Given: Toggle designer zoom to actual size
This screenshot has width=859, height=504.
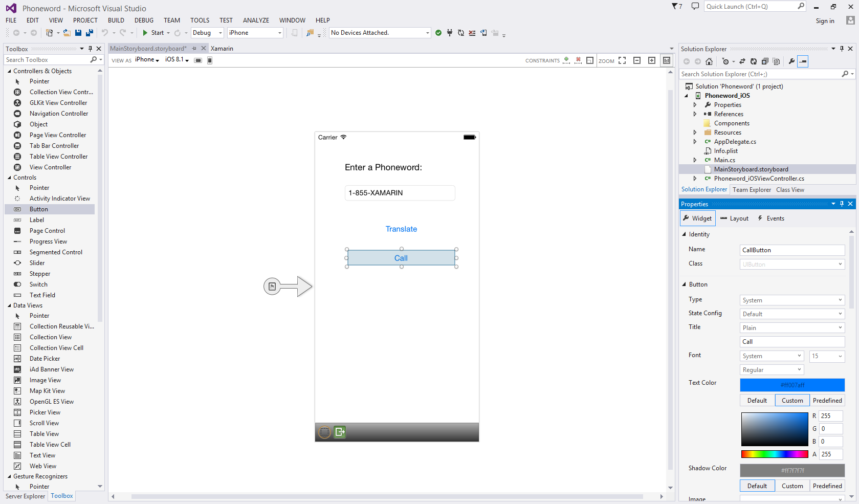Looking at the screenshot, I should click(x=667, y=60).
